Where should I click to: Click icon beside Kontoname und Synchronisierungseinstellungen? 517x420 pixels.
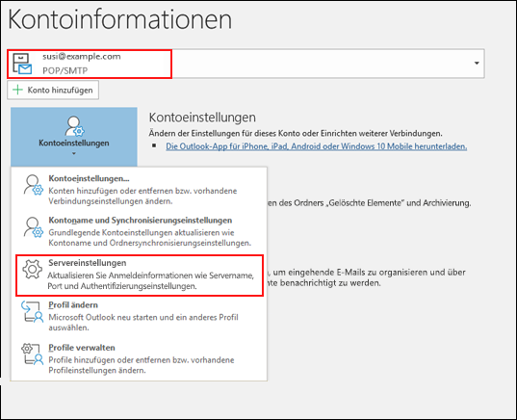tap(33, 227)
